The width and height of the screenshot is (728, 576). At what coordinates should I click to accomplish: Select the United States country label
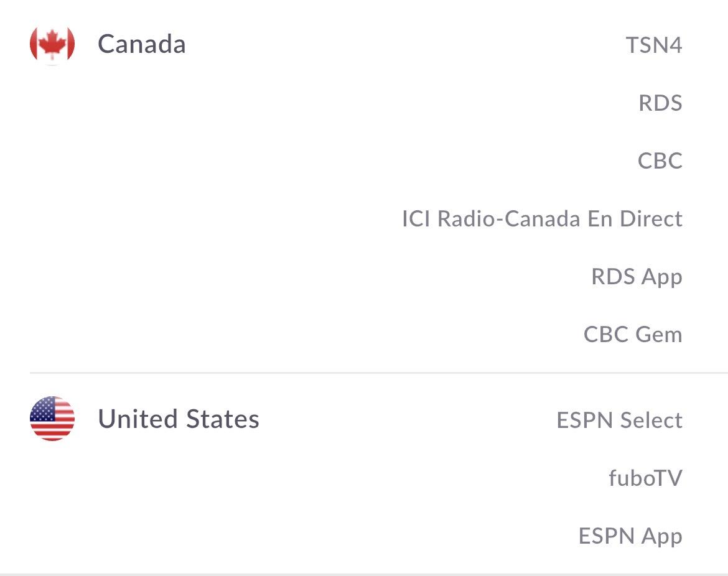click(x=179, y=419)
